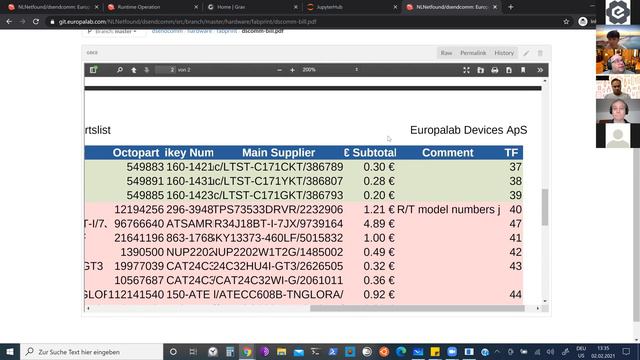The width and height of the screenshot is (640, 360).
Task: Open the volume control in tray
Action: pyautogui.click(x=550, y=352)
